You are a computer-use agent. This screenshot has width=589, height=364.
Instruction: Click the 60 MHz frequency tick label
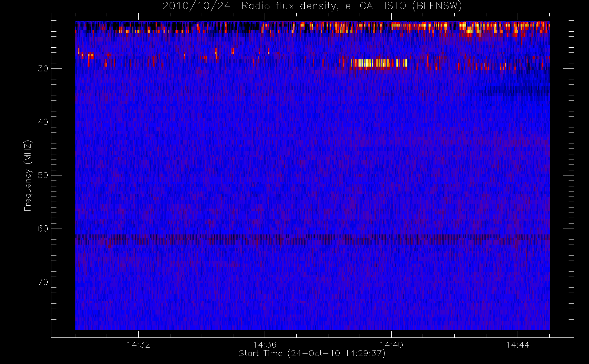coord(43,229)
